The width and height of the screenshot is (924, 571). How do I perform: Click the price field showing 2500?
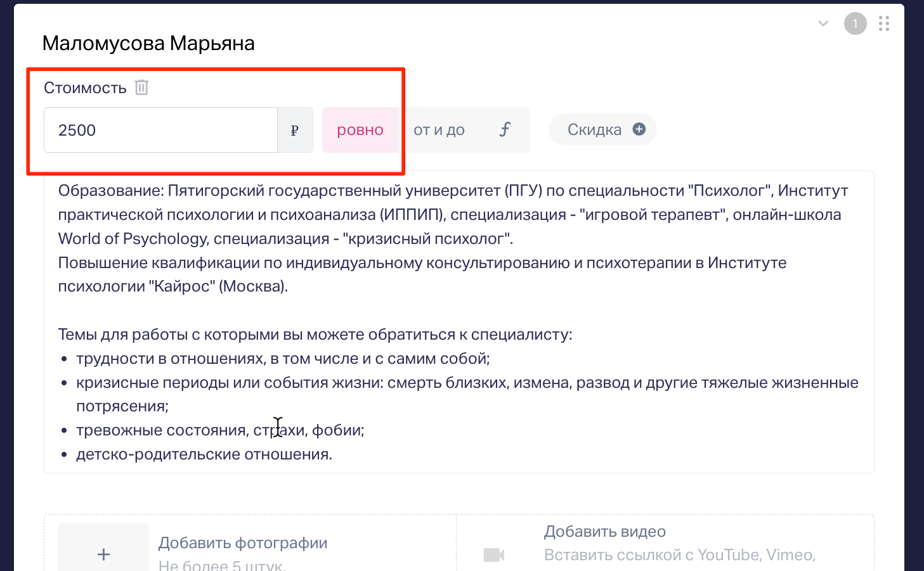(x=160, y=130)
